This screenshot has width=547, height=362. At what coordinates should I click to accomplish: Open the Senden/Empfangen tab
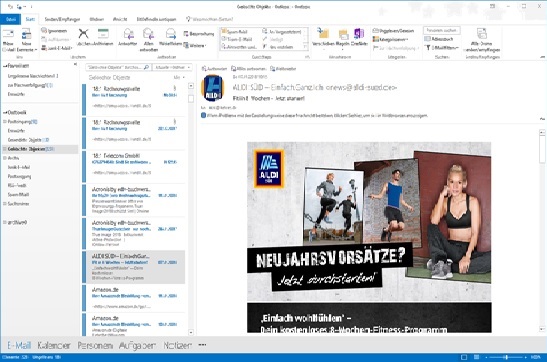tap(62, 19)
